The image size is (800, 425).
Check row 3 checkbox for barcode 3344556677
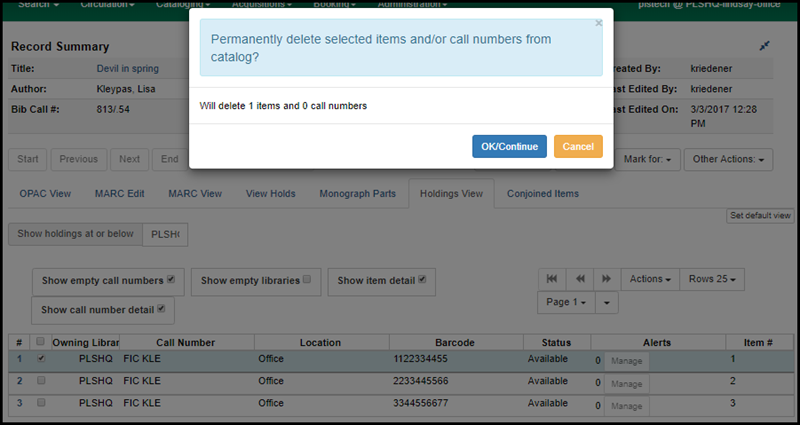(41, 402)
